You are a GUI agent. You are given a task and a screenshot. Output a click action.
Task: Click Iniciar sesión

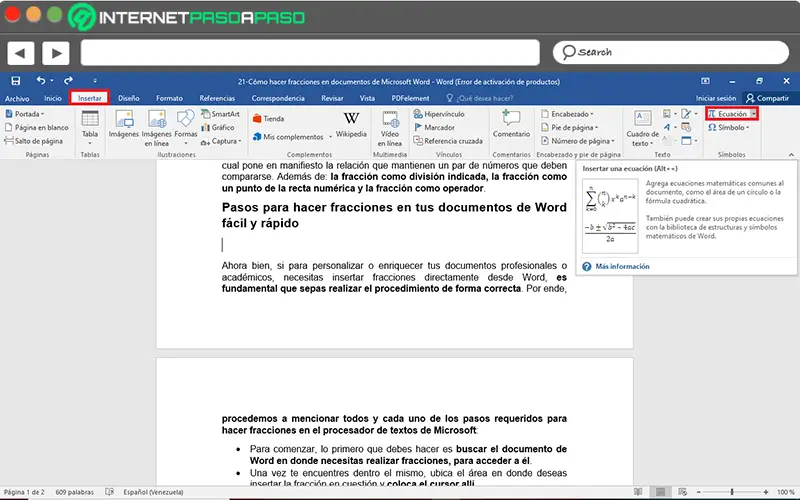click(716, 98)
